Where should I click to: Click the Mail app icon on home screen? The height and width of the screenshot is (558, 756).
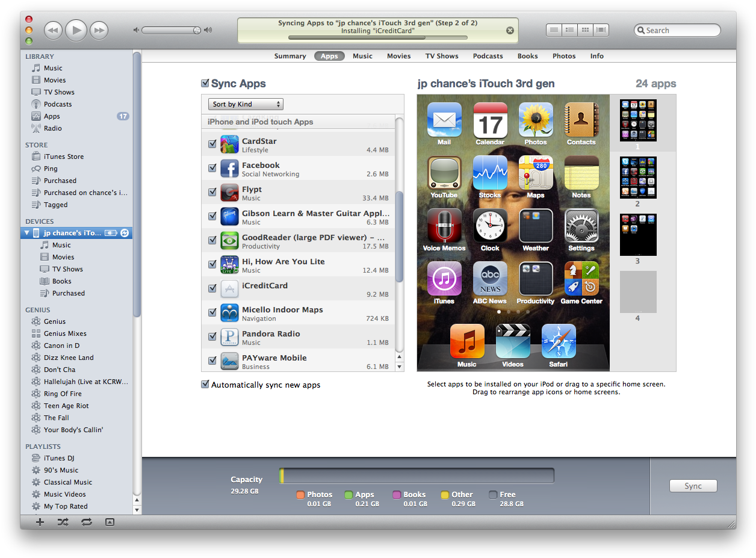click(x=444, y=120)
